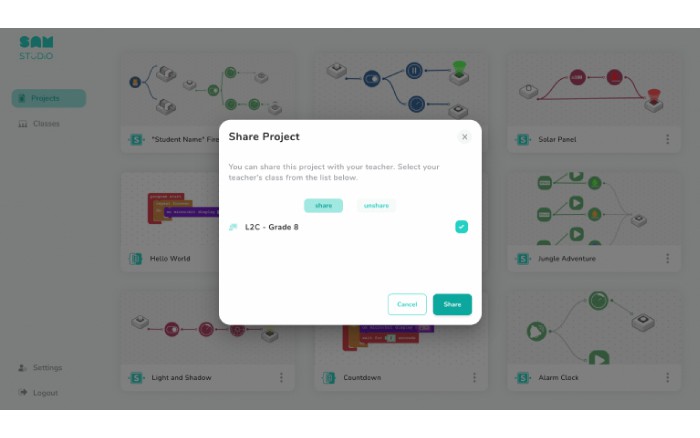Click the L2C - Grade 8 class icon
Screen dimensions: 700x438
pyautogui.click(x=233, y=227)
